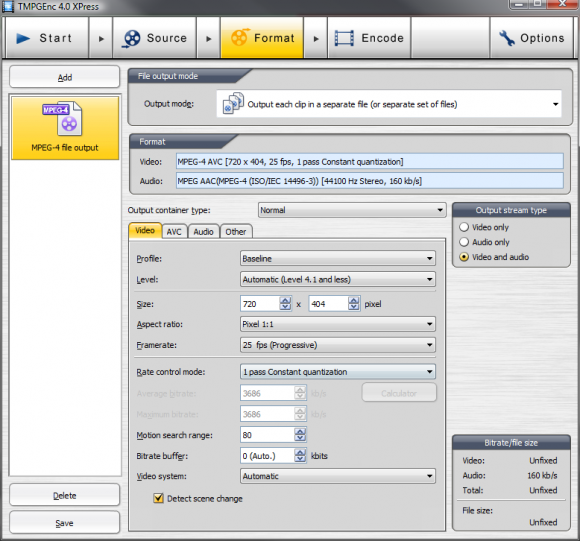The height and width of the screenshot is (541, 580).
Task: Open Rate control mode dropdown
Action: tap(338, 372)
